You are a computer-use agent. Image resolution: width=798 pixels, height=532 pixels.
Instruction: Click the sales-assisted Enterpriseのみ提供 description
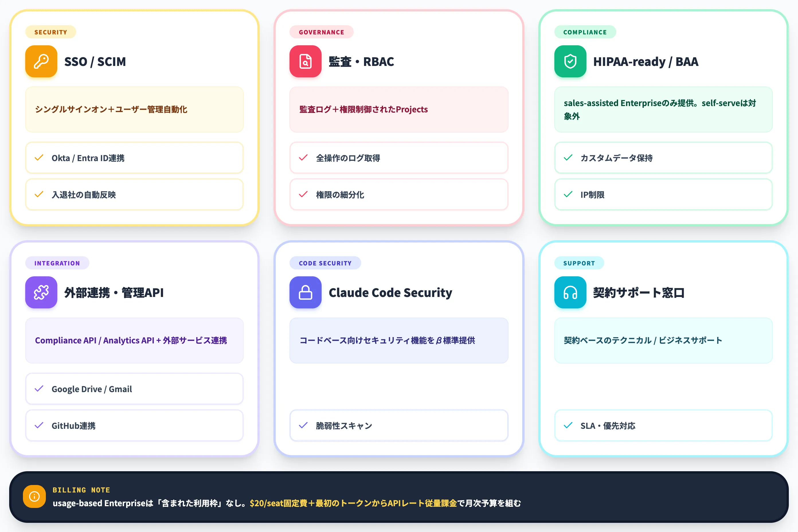click(x=660, y=109)
